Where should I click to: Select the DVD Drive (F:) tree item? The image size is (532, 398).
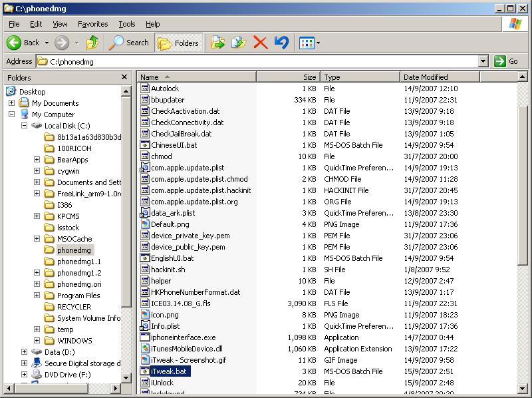pos(68,375)
